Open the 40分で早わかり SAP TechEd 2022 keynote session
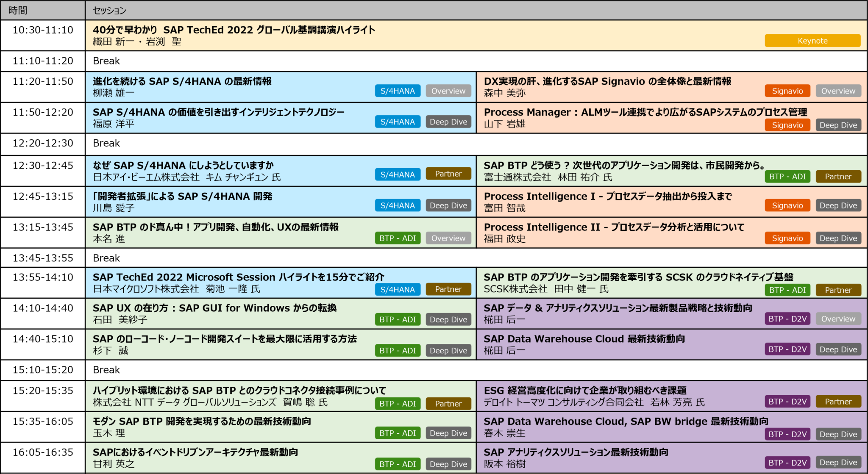This screenshot has width=868, height=474. [x=234, y=30]
